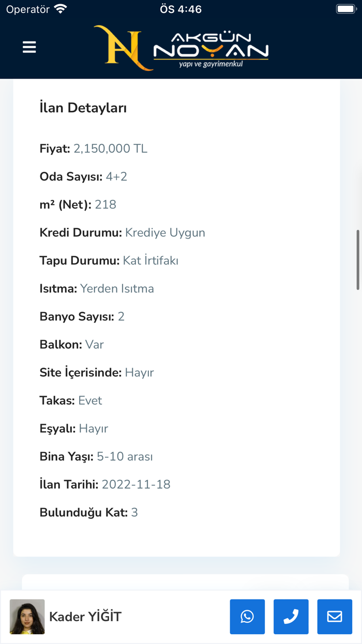The image size is (362, 644).
Task: Tap the Krediye Uygun credit status text
Action: click(x=164, y=232)
